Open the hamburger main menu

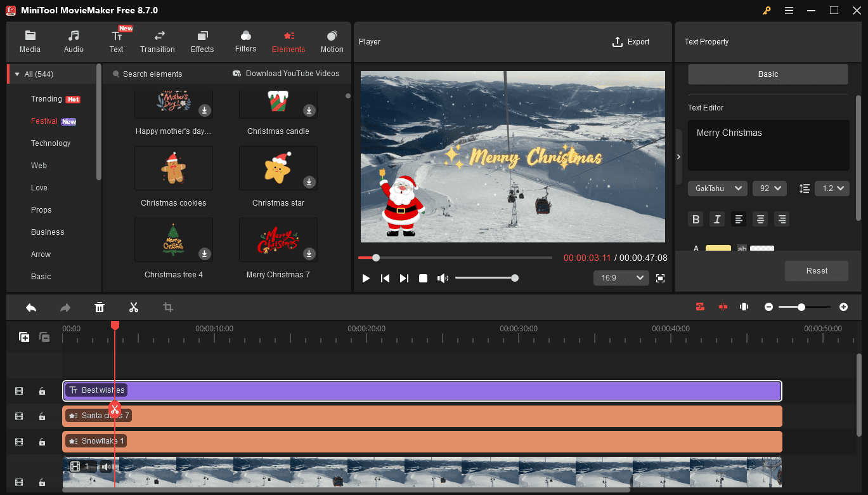[789, 10]
